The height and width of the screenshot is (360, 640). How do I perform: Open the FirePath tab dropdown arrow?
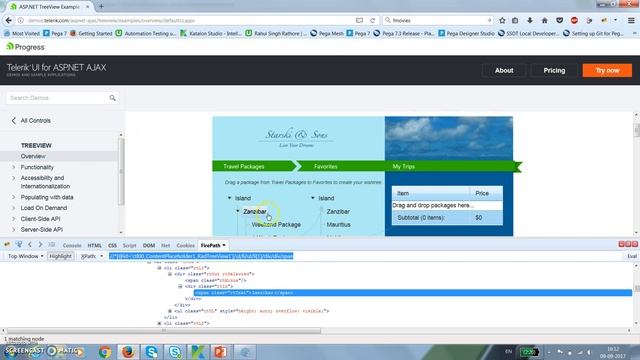click(x=224, y=245)
